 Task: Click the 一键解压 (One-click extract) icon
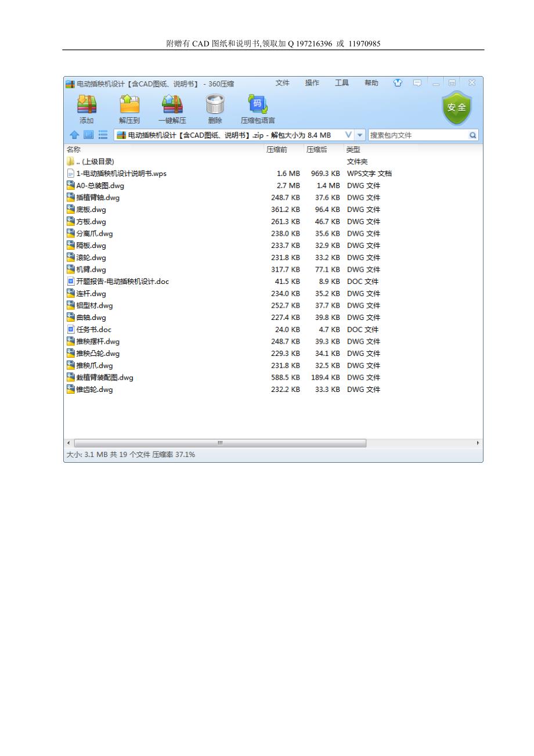point(172,105)
